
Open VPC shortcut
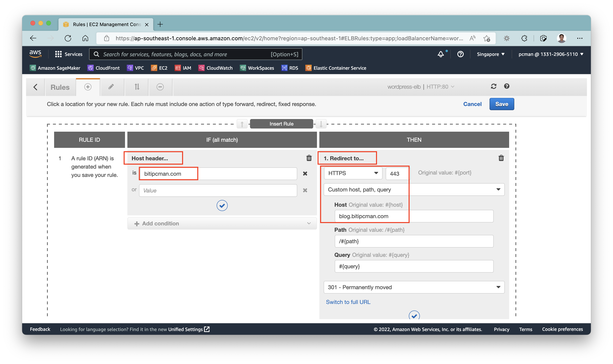135,68
